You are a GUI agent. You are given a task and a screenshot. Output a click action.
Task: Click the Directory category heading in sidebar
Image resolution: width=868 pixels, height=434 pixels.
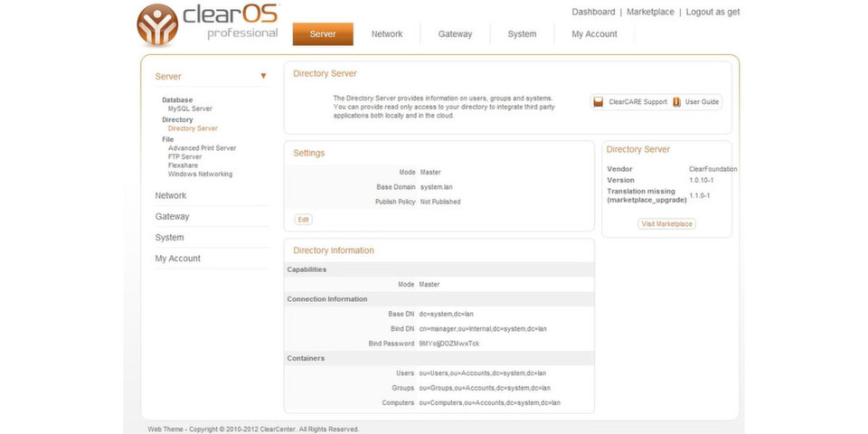tap(177, 119)
